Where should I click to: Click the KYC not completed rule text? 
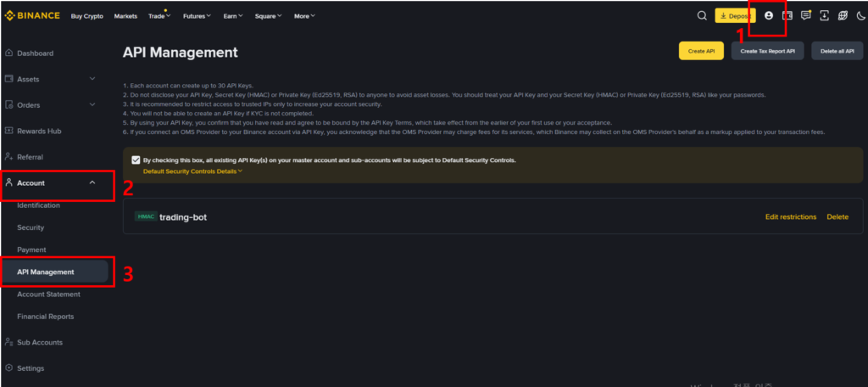tap(218, 113)
